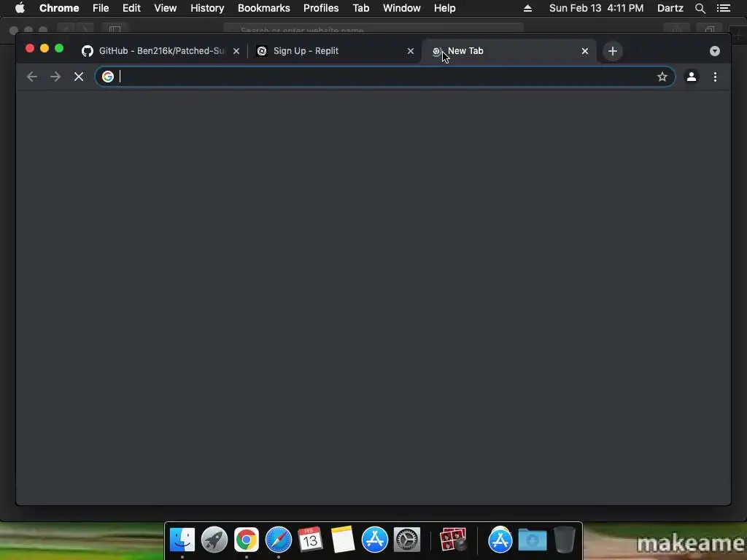
Task: Click the Google icon in the address bar
Action: pyautogui.click(x=108, y=77)
